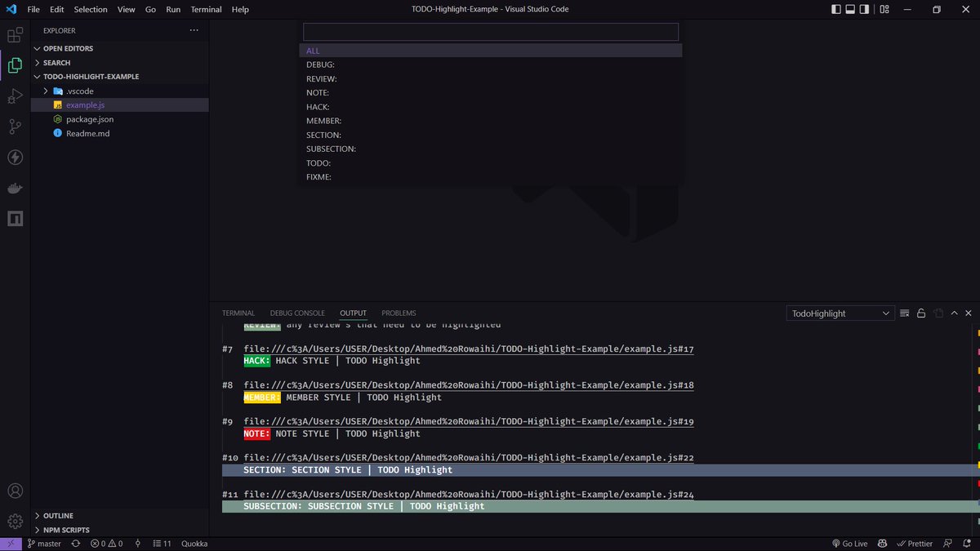Viewport: 980px width, 551px height.
Task: Choose DEBUG: in the quick pick list
Action: [490, 64]
